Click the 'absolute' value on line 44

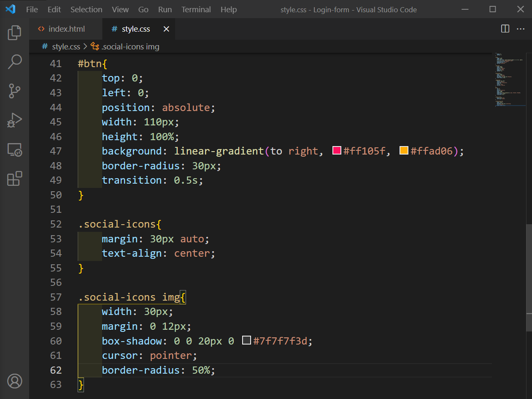(186, 107)
